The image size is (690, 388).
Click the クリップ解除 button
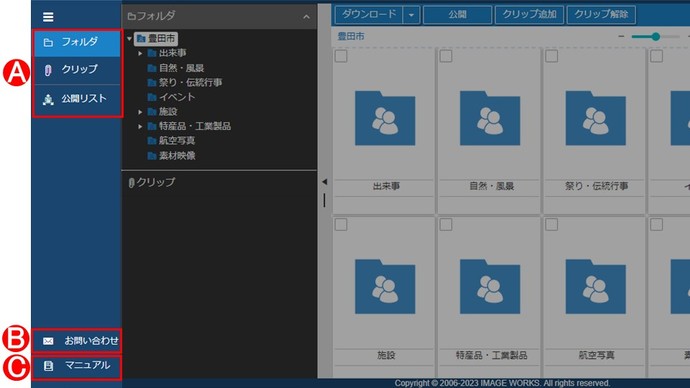pos(601,15)
